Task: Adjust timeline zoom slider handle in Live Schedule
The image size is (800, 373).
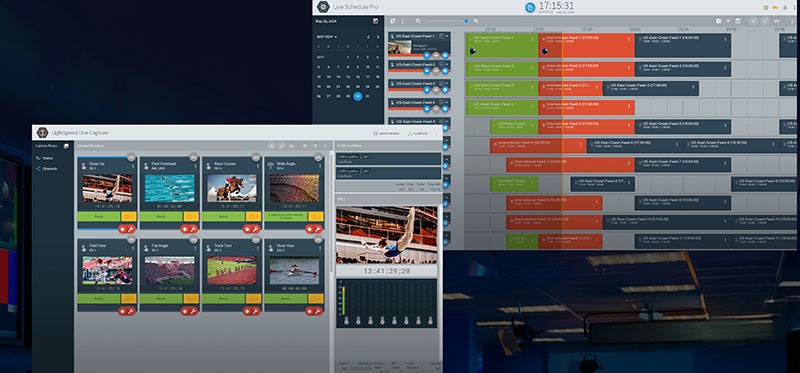Action: coord(466,21)
